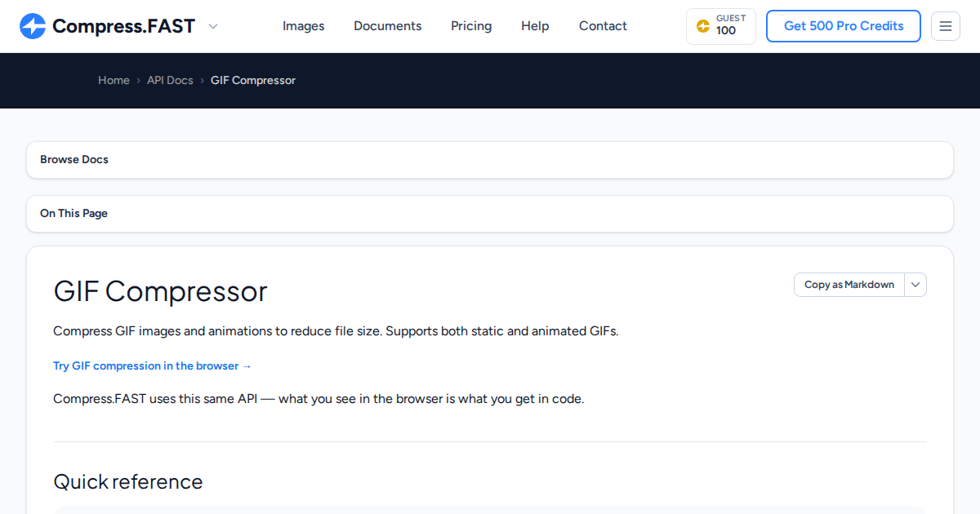The image size is (980, 514).
Task: Click the GIF Compressor page heading
Action: tap(160, 291)
